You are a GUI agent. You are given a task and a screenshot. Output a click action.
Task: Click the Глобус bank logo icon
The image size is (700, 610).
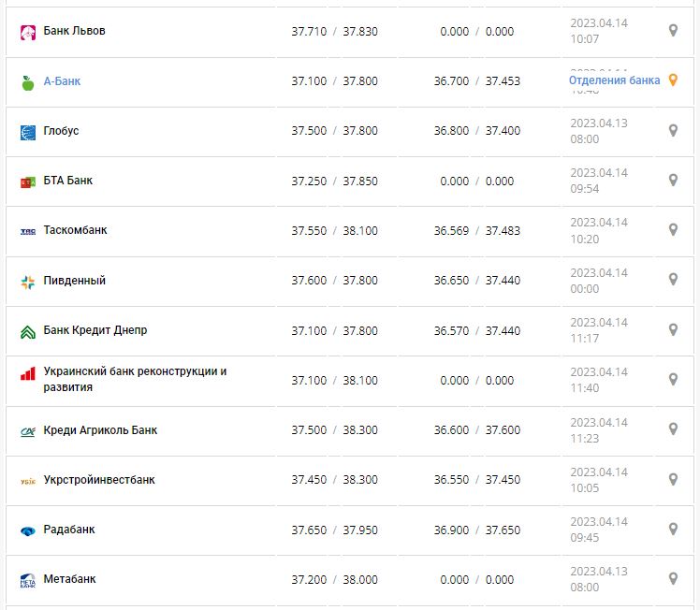27,132
